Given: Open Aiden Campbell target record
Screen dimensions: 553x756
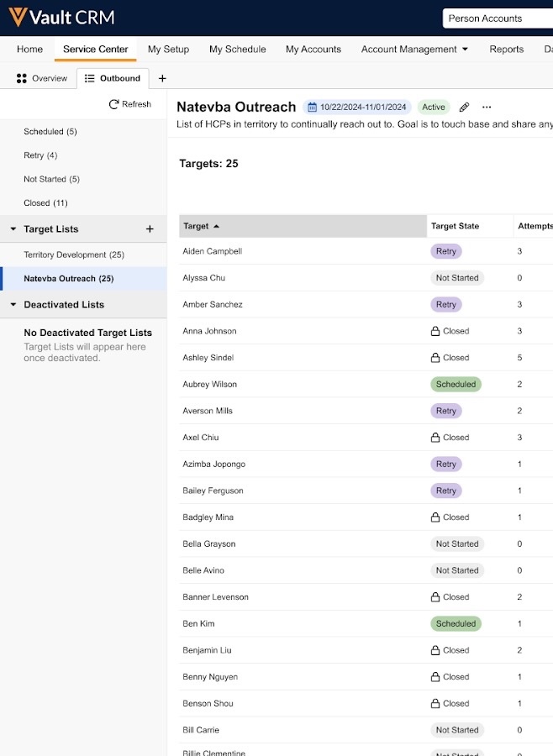Looking at the screenshot, I should click(x=212, y=251).
